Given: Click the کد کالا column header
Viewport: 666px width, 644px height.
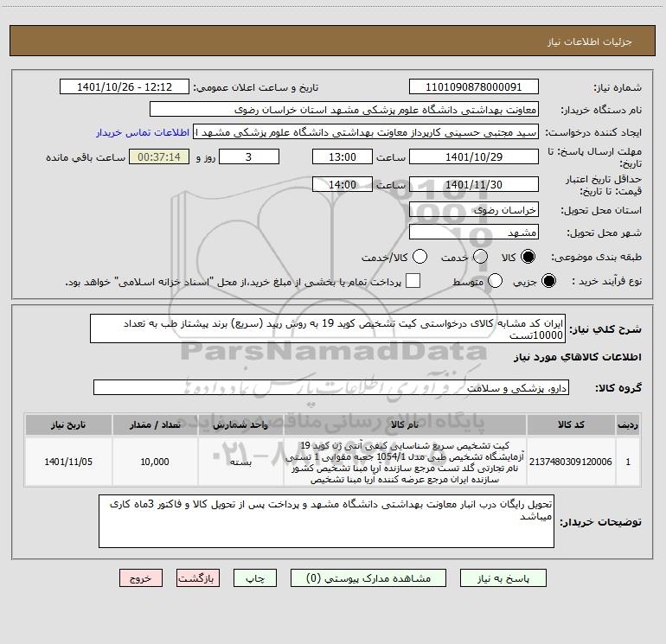Looking at the screenshot, I should click(571, 424).
